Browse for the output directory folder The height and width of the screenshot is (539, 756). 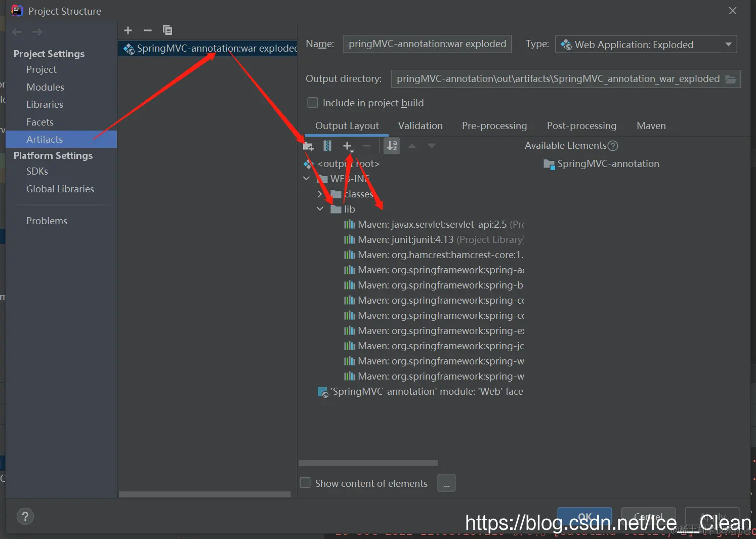pos(731,79)
